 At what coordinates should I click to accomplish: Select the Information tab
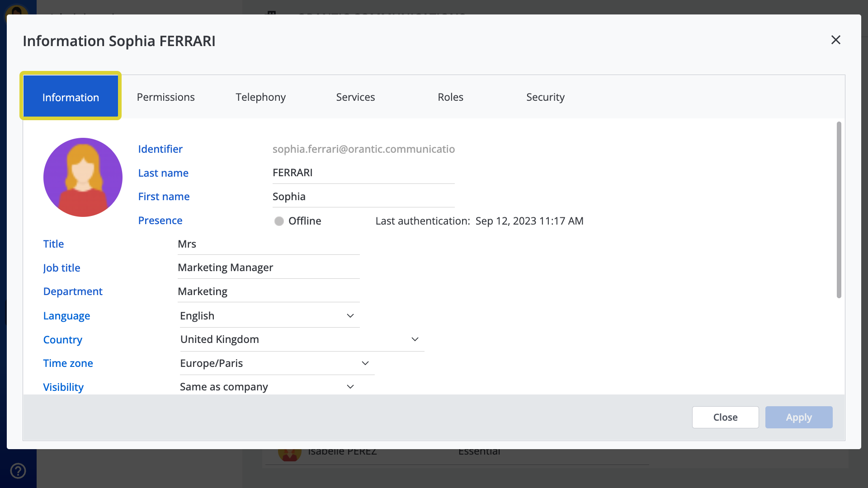71,97
